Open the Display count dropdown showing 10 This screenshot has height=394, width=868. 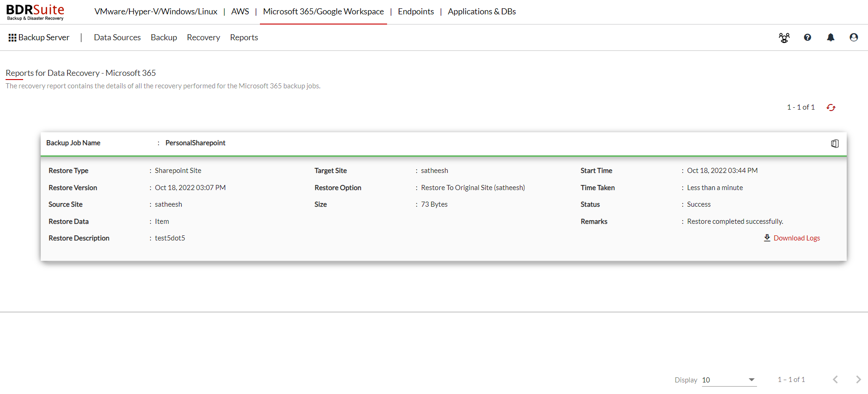pyautogui.click(x=729, y=380)
